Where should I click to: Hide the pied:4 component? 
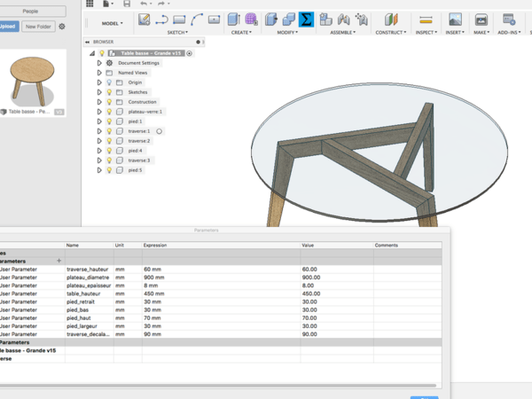point(109,151)
